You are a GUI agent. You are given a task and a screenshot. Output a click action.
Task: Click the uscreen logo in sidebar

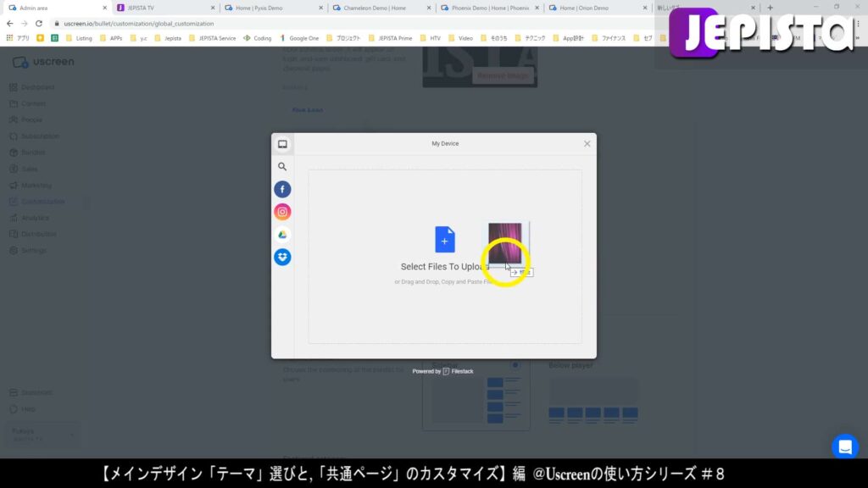[x=43, y=62]
